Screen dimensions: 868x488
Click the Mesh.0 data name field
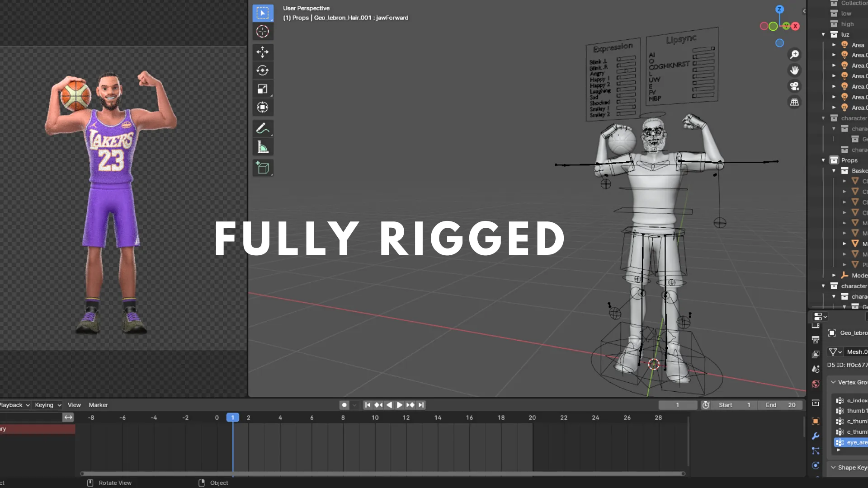(x=856, y=352)
